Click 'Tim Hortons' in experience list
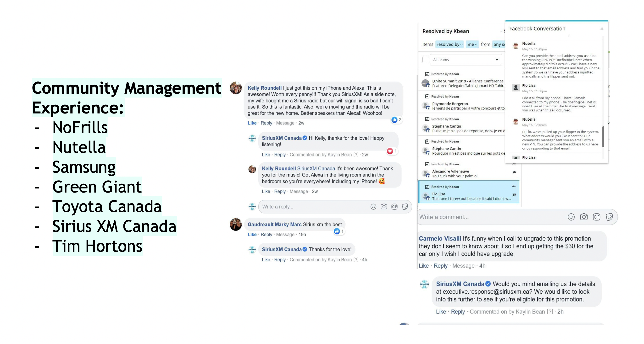 (x=97, y=246)
